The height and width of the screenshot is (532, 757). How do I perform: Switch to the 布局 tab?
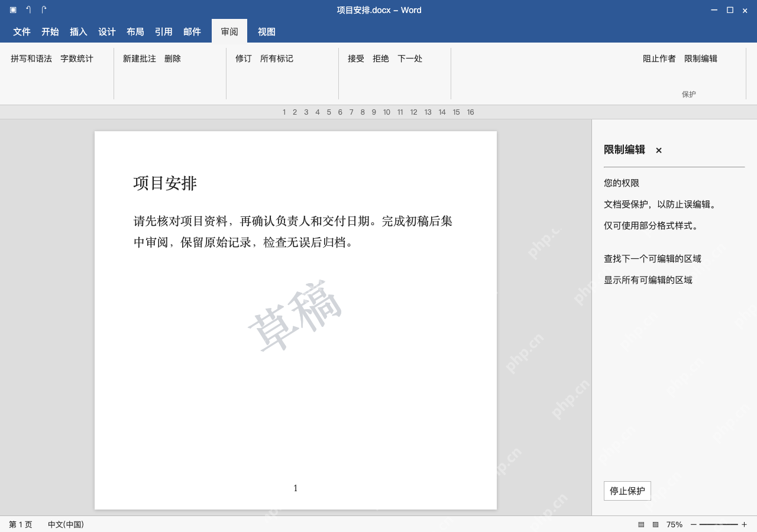point(135,32)
